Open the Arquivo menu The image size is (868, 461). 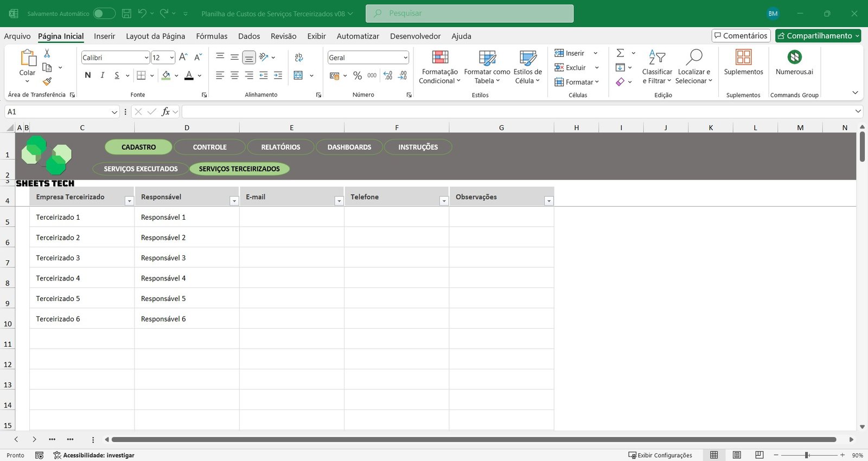coord(17,36)
